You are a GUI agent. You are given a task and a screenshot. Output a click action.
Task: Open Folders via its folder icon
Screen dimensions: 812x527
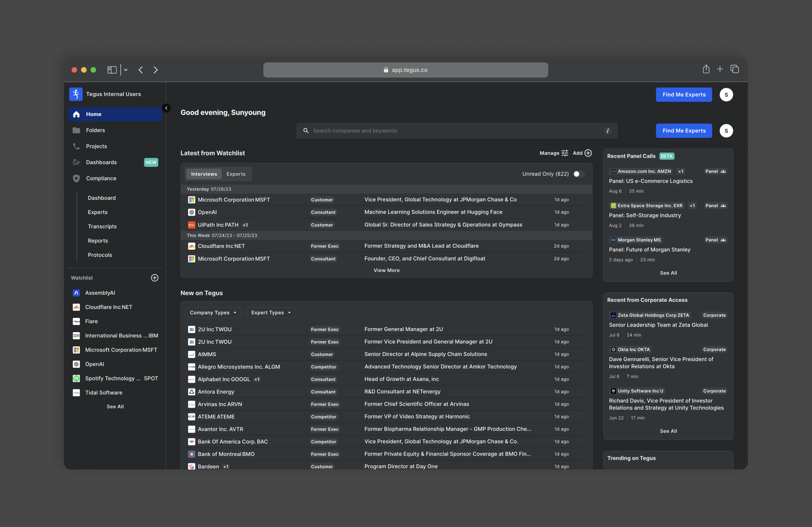[x=76, y=130]
